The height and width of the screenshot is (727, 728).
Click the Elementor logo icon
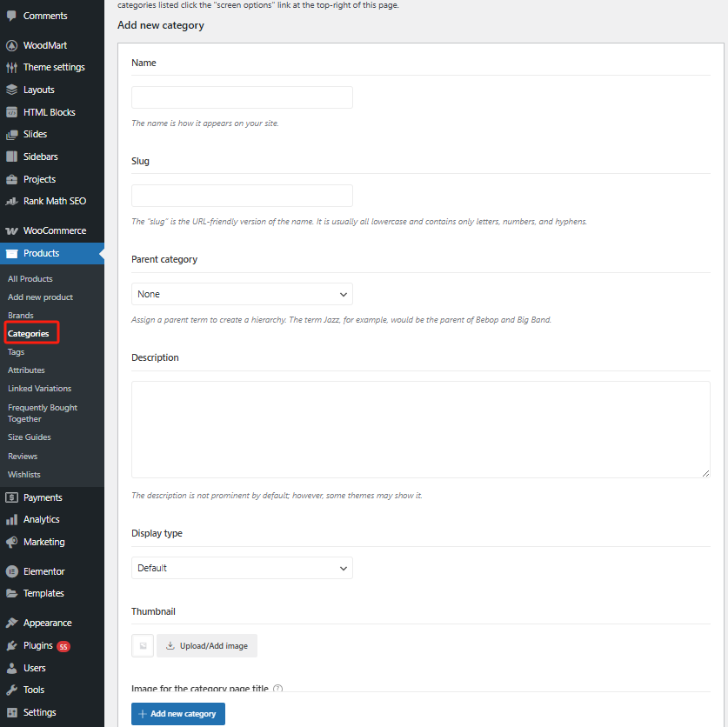click(11, 571)
